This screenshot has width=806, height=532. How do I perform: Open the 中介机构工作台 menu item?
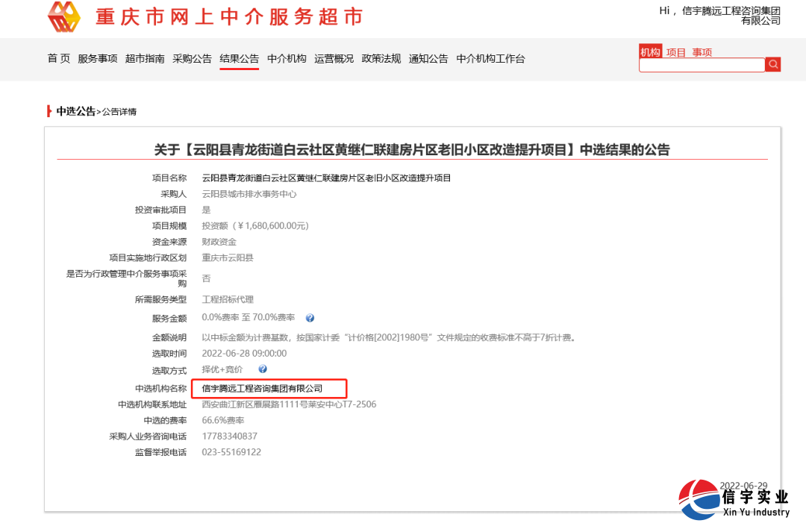point(489,59)
